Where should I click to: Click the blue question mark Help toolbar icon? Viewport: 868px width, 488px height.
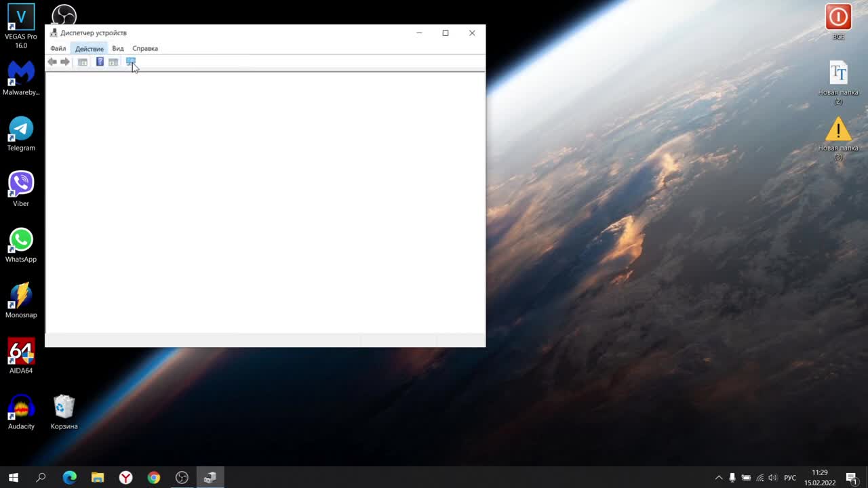100,62
